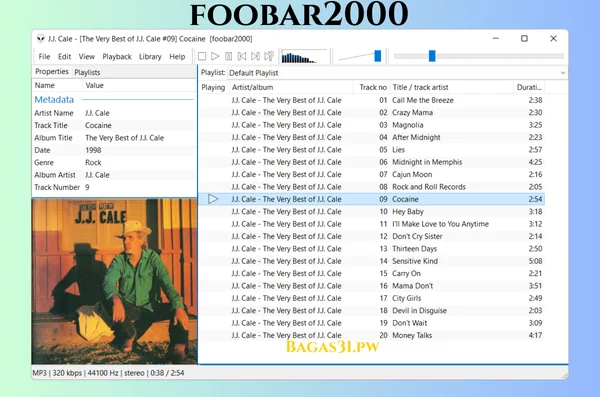
Task: Switch to the Properties tab
Action: [x=52, y=72]
